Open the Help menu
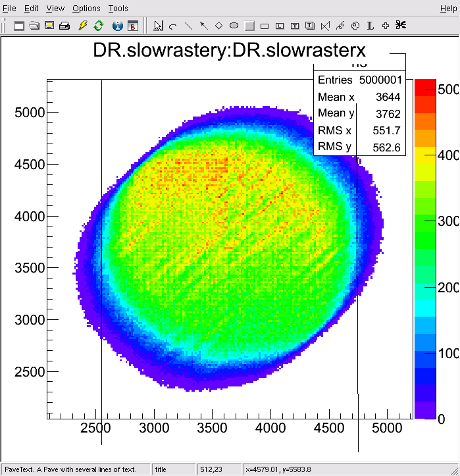 [x=448, y=9]
